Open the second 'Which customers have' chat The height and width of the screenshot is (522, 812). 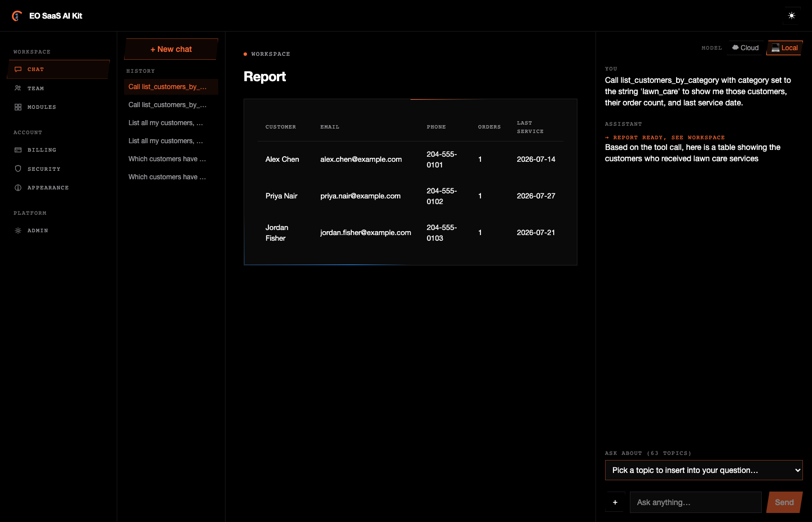(171, 177)
